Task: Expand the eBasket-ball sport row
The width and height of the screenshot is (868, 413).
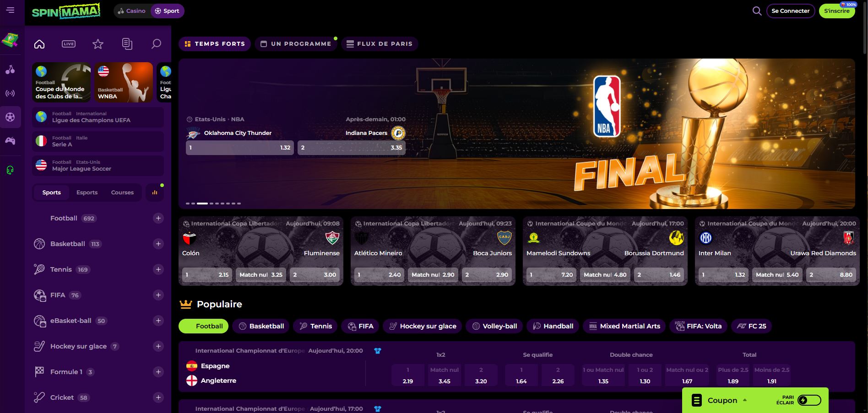Action: 158,321
